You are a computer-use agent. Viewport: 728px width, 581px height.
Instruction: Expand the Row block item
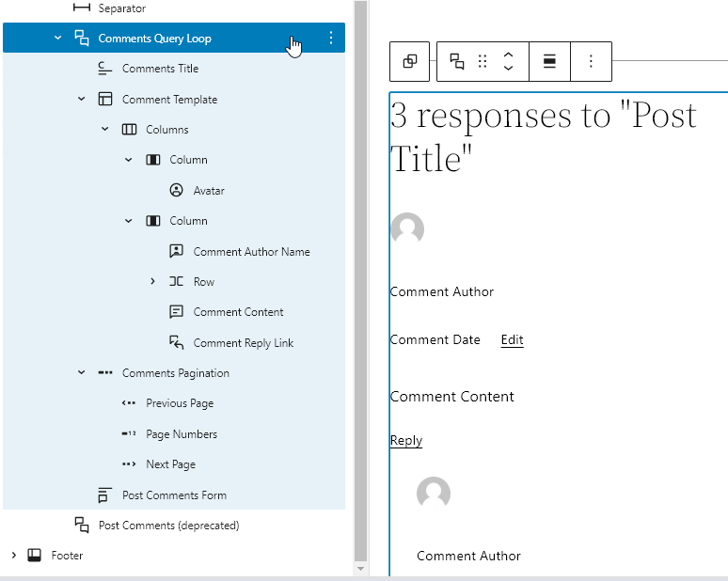(x=152, y=282)
